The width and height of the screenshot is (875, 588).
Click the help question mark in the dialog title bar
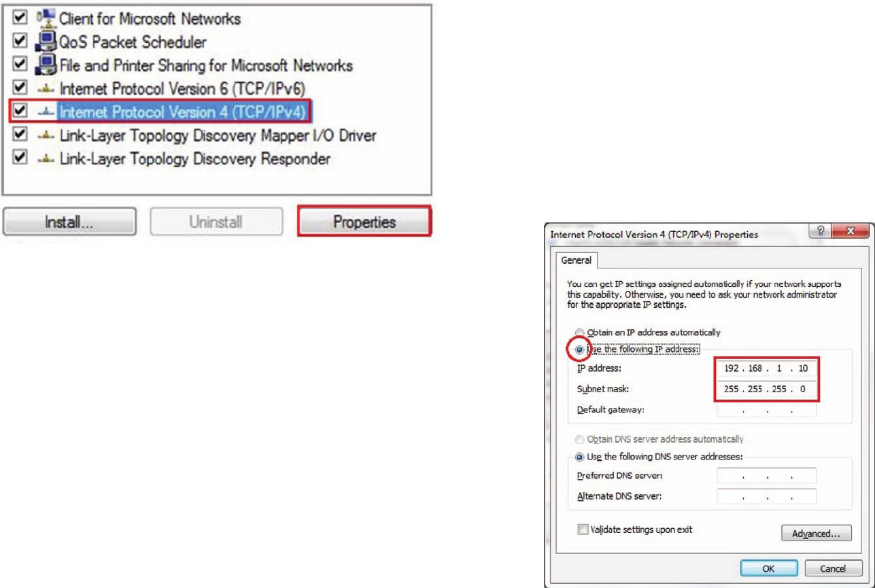[x=820, y=232]
